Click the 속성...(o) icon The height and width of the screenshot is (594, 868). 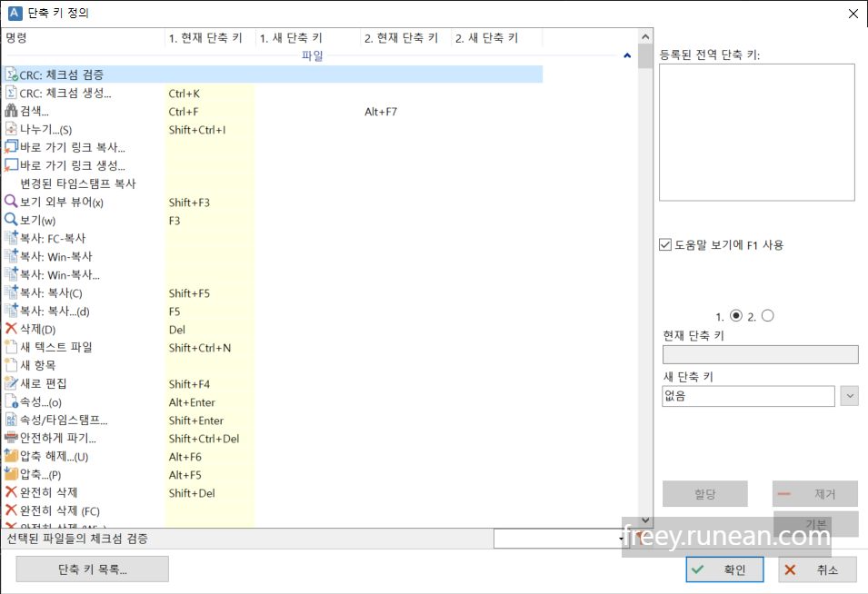click(11, 401)
